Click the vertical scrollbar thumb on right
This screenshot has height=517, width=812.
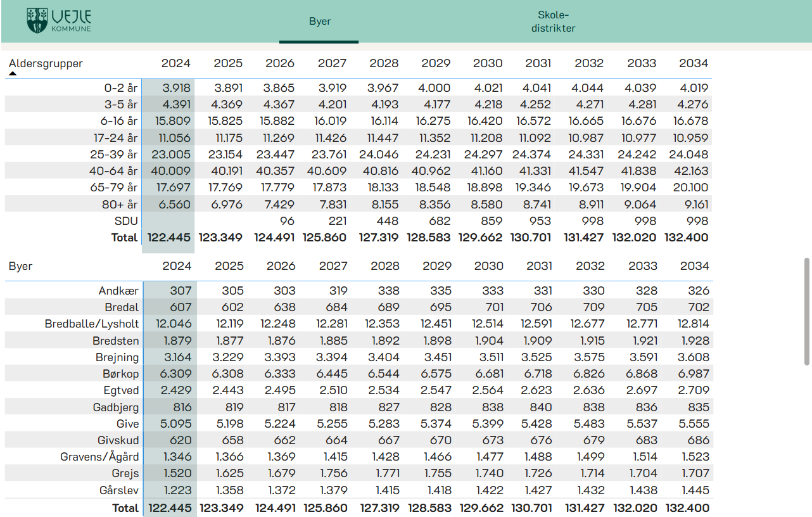pyautogui.click(x=806, y=310)
